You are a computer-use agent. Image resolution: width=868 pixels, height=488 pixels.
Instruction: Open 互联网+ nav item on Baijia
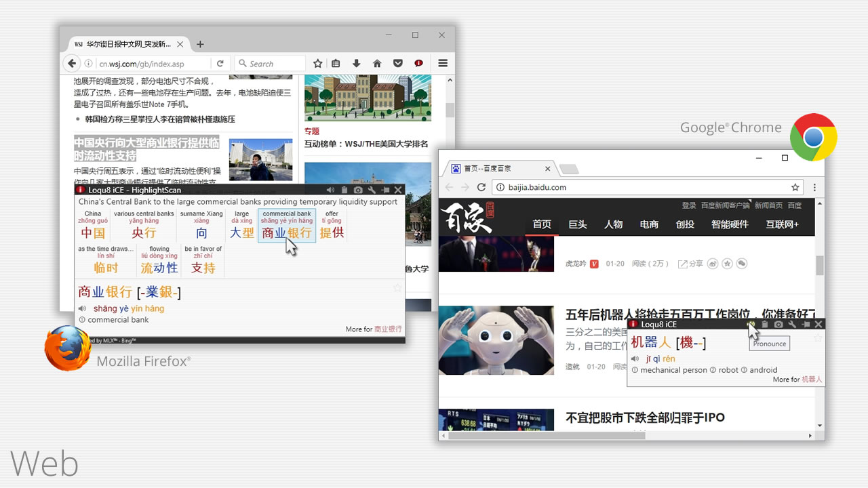(782, 224)
